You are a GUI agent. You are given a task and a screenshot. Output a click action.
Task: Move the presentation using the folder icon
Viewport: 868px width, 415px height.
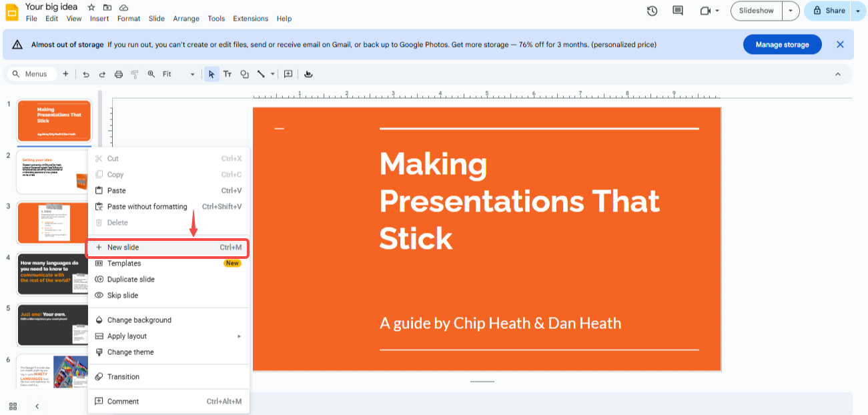pos(107,7)
